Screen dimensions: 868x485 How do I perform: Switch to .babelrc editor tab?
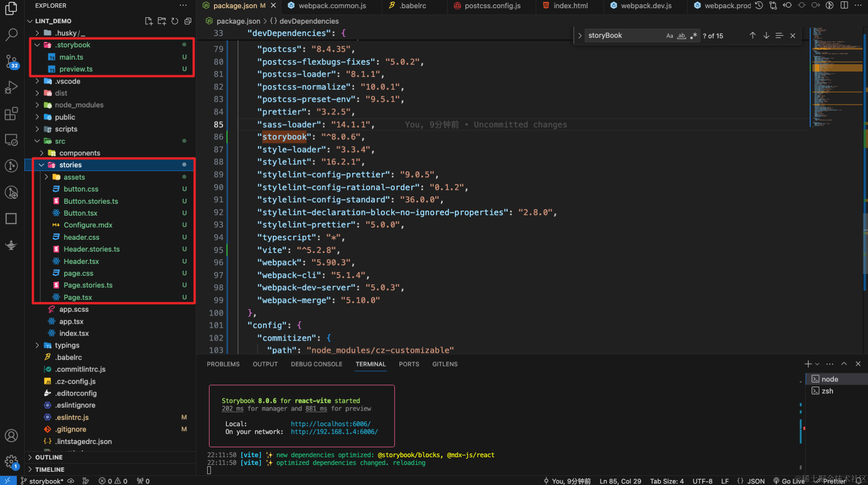(413, 5)
